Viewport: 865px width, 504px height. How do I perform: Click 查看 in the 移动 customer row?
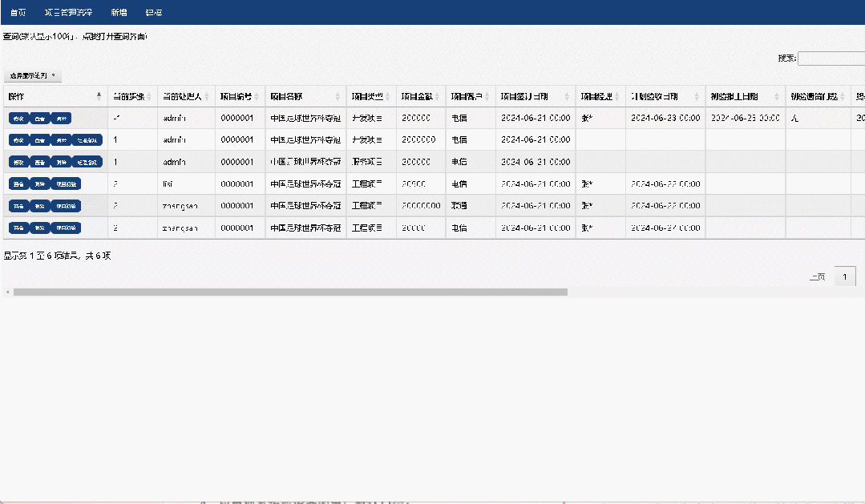pos(18,206)
